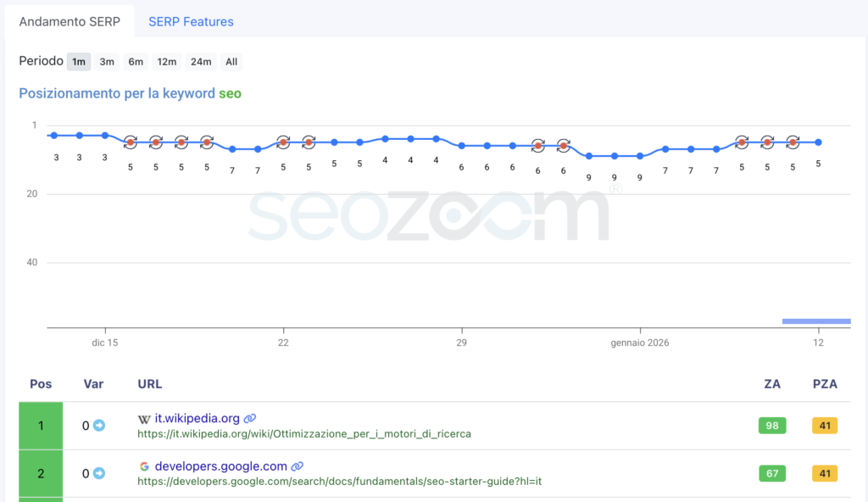Choose the 24m period range

[201, 61]
